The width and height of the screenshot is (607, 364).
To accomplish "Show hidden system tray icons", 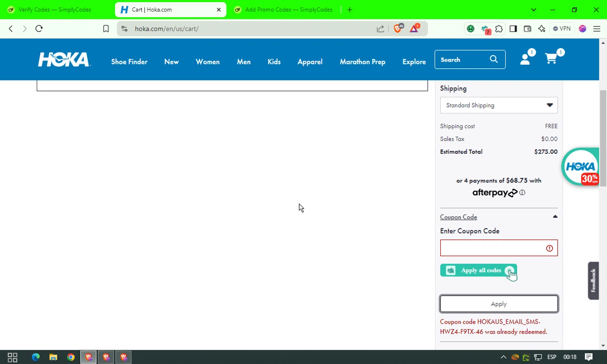I will tap(503, 357).
